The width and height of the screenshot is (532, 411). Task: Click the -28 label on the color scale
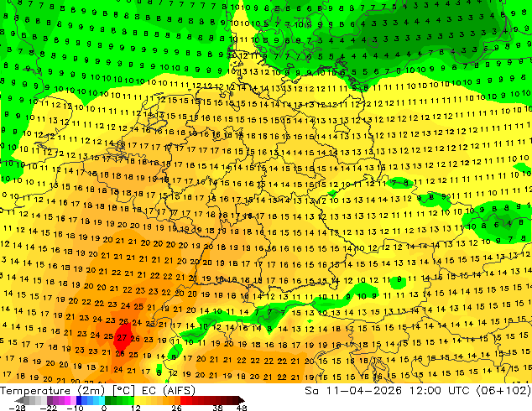(x=17, y=408)
